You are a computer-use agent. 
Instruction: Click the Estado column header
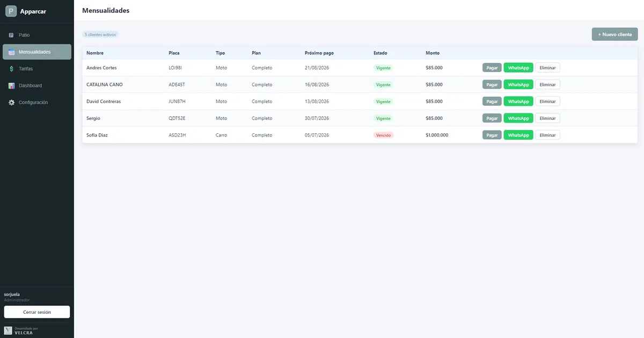[x=380, y=53]
